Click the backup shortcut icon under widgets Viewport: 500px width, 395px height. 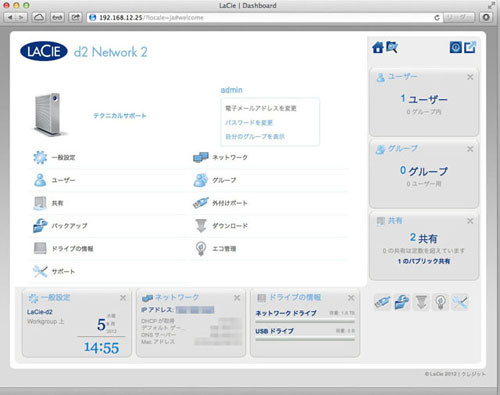coord(402,302)
